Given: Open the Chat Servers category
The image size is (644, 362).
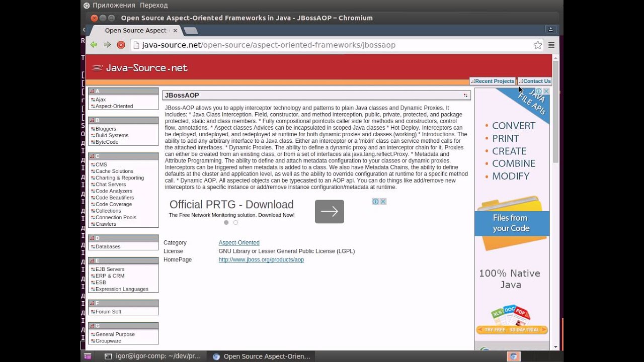Looking at the screenshot, I should point(111,184).
